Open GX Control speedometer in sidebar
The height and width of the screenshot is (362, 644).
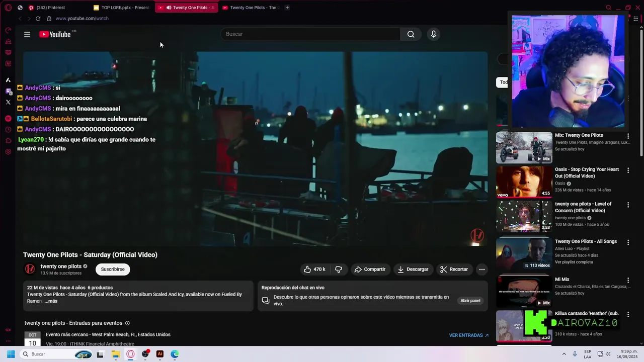[8, 31]
